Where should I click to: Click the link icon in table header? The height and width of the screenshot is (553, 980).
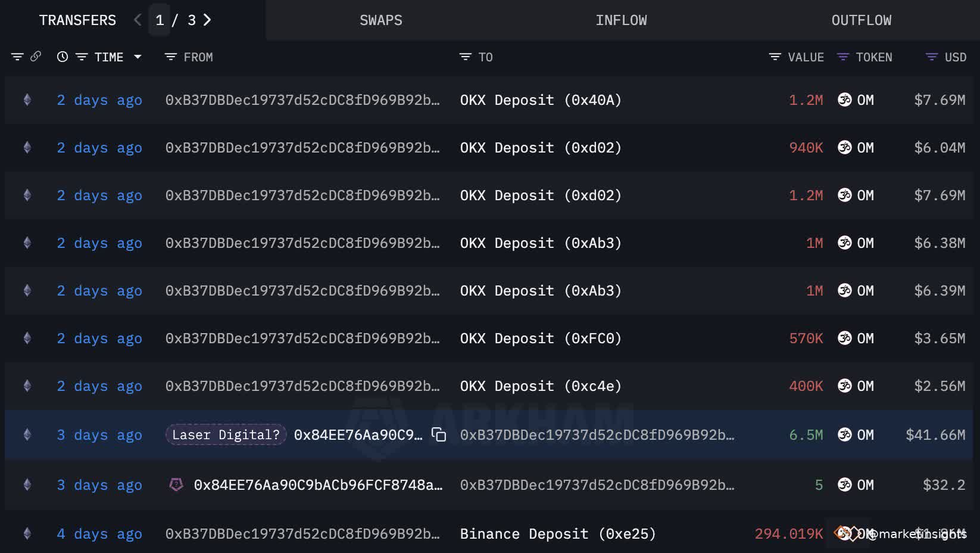[x=36, y=57]
